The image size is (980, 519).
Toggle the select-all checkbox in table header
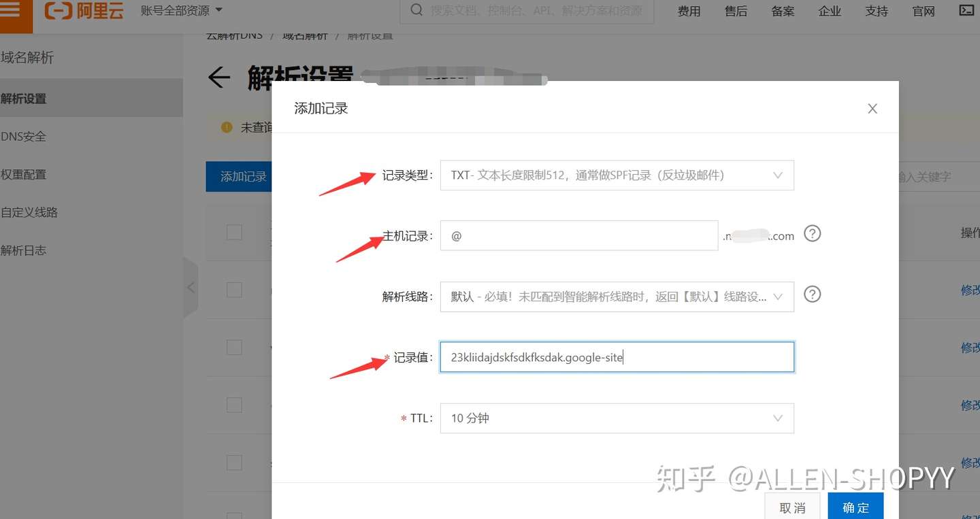coord(234,232)
